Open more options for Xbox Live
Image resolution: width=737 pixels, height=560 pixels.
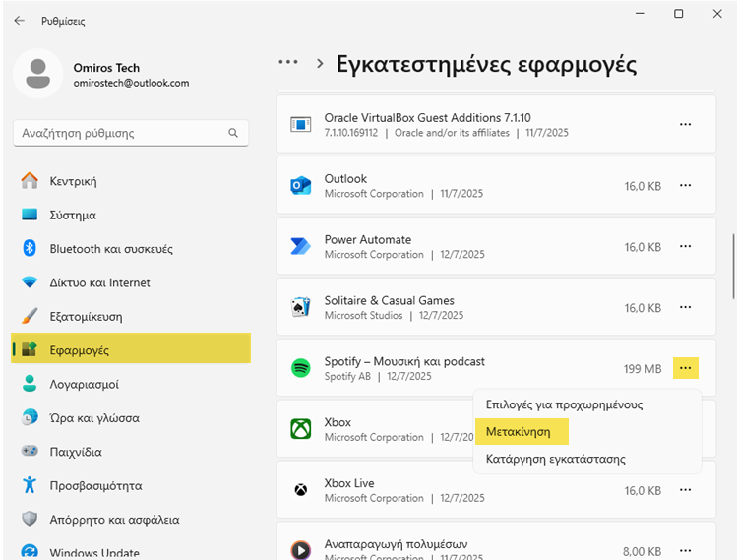pyautogui.click(x=685, y=490)
